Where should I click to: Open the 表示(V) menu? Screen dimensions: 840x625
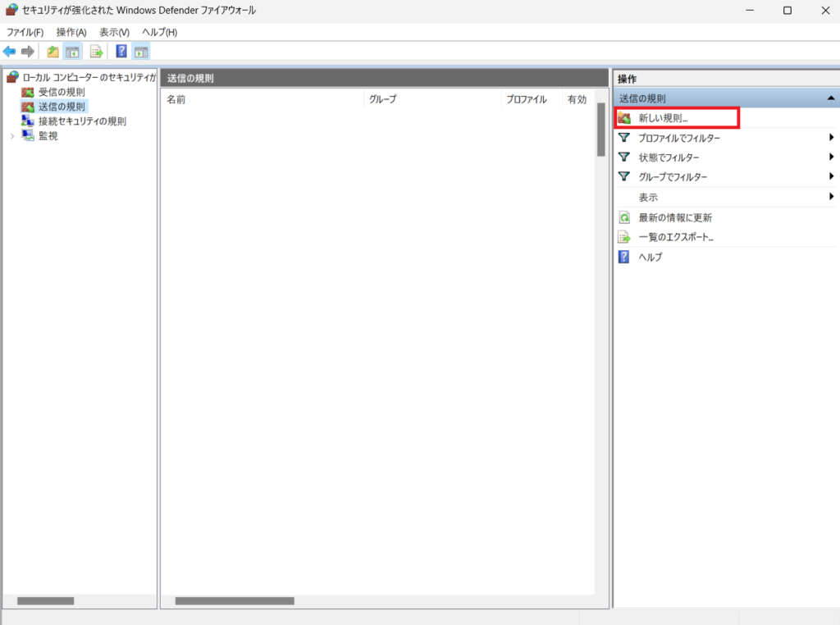[114, 32]
